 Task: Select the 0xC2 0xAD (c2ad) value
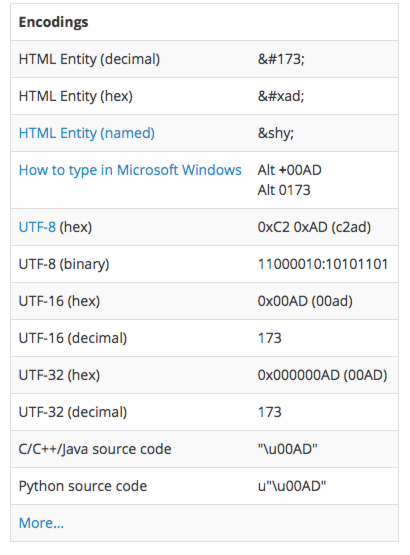(x=314, y=227)
